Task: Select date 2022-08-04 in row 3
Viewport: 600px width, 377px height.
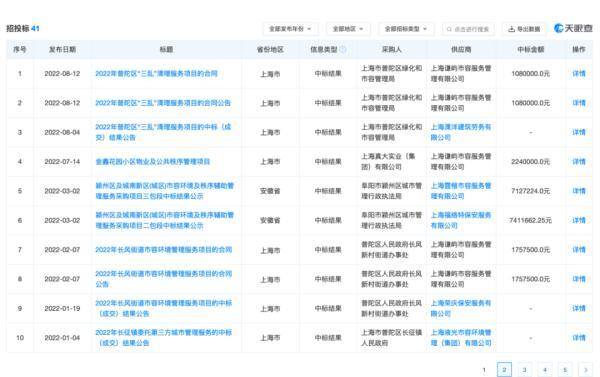Action: pos(62,132)
